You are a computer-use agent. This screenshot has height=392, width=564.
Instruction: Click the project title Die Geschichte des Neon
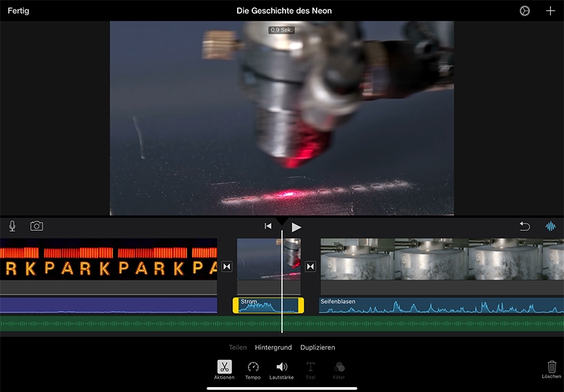tap(284, 11)
